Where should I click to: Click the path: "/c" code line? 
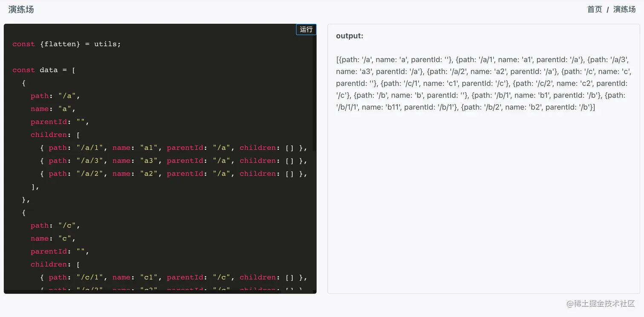(55, 226)
